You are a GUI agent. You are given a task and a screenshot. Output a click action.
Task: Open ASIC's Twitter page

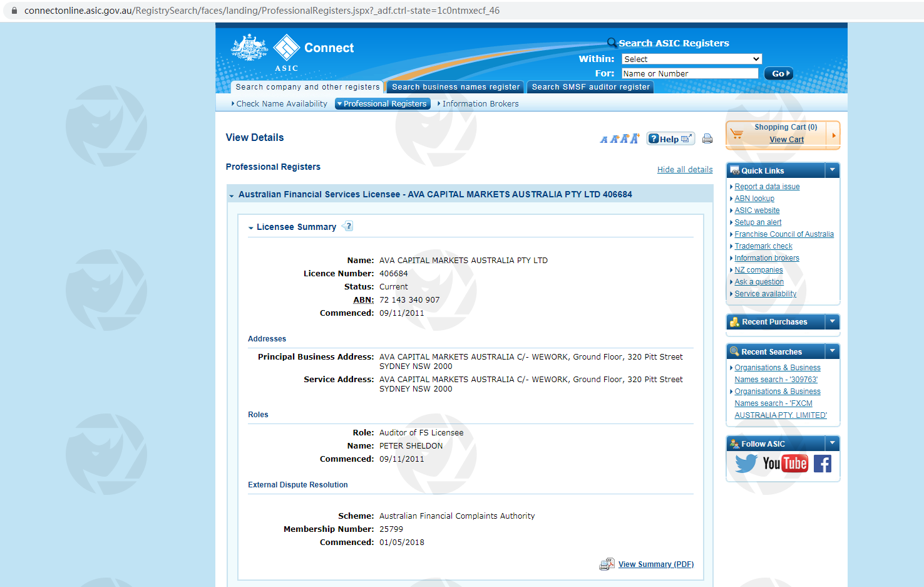click(746, 464)
